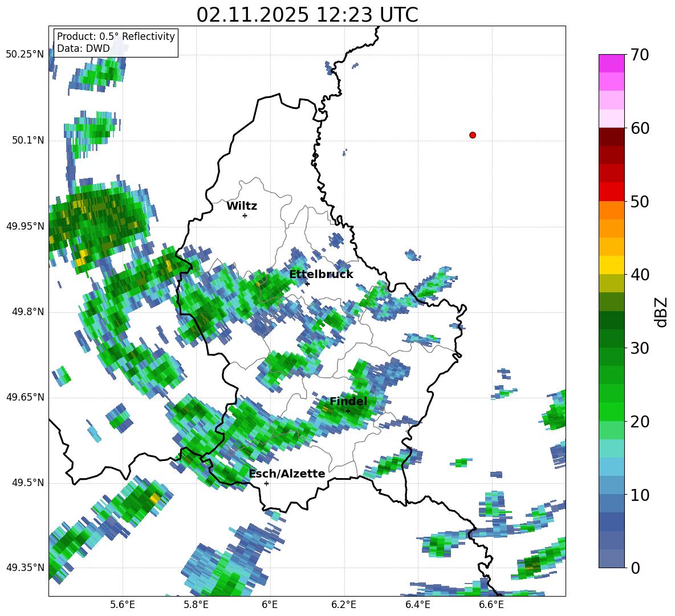Click the colorbar label 70
The height and width of the screenshot is (616, 675).
point(640,55)
